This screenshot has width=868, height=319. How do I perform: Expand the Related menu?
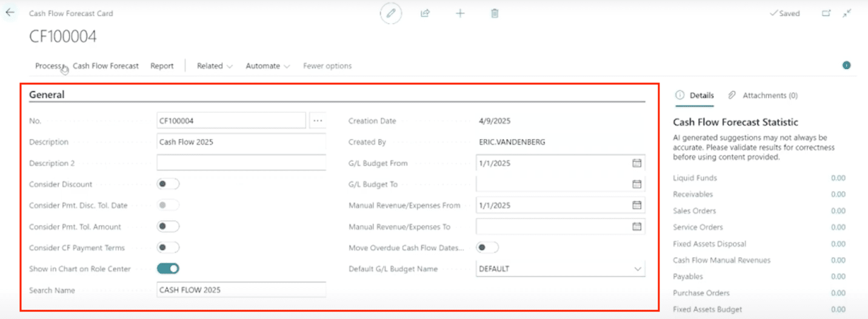(x=215, y=66)
